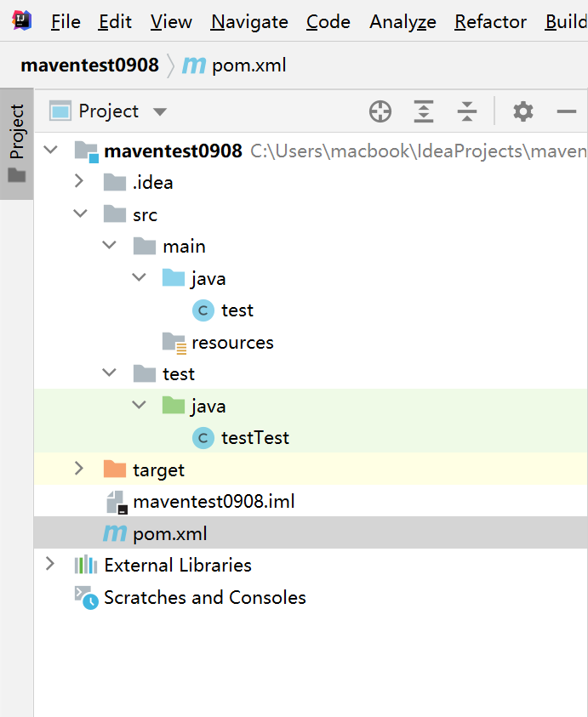588x717 pixels.
Task: Click the IntelliJ IDEA logo icon
Action: [x=21, y=20]
